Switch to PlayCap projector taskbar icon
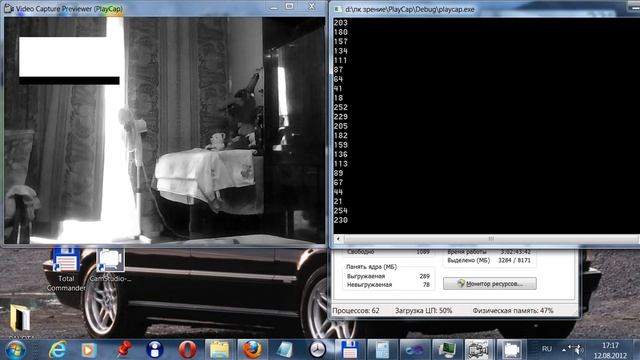This screenshot has height=360, width=640. click(478, 350)
